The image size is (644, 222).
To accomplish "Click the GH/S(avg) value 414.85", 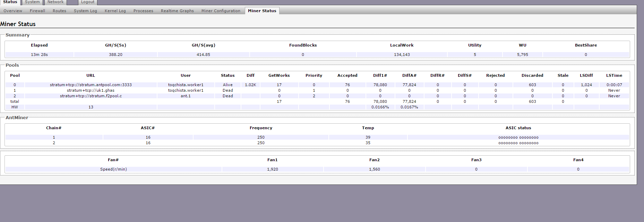I will (x=203, y=55).
